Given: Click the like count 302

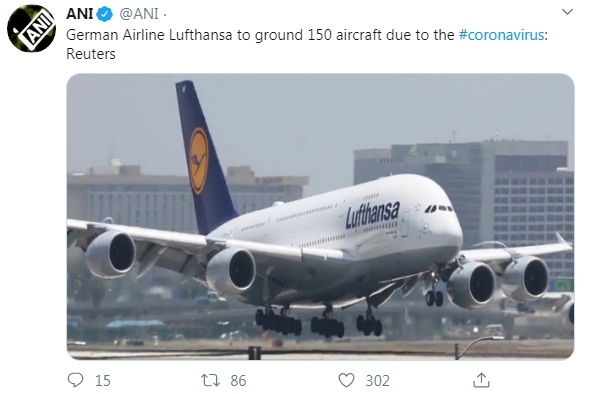Looking at the screenshot, I should point(377,381).
